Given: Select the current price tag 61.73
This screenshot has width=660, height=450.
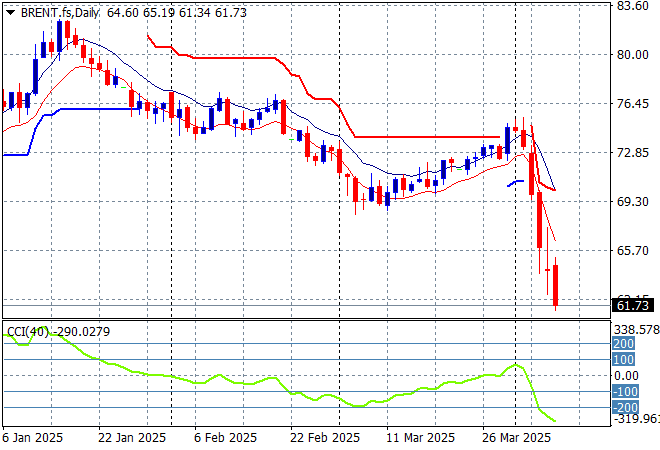Looking at the screenshot, I should (633, 305).
